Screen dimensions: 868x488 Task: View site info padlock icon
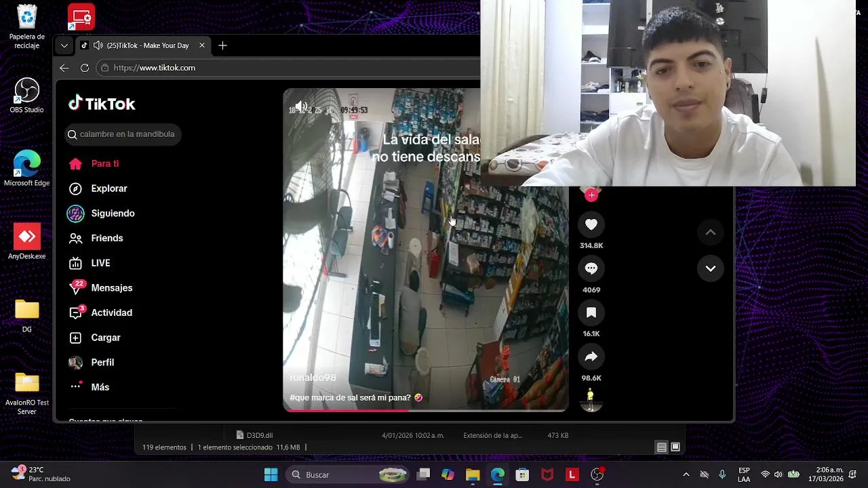[x=104, y=68]
